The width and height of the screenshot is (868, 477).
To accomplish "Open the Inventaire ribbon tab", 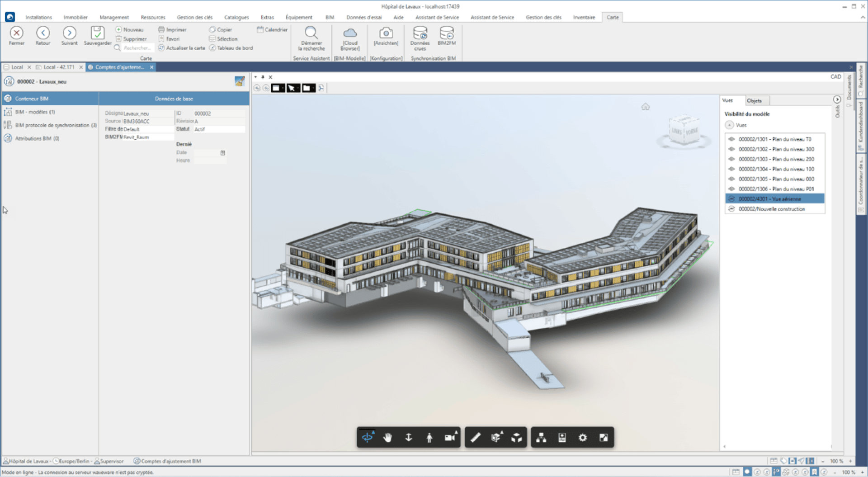I will pos(584,17).
